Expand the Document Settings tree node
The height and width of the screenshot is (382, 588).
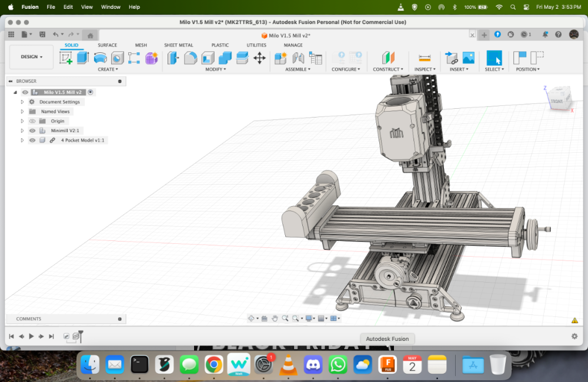(x=22, y=102)
